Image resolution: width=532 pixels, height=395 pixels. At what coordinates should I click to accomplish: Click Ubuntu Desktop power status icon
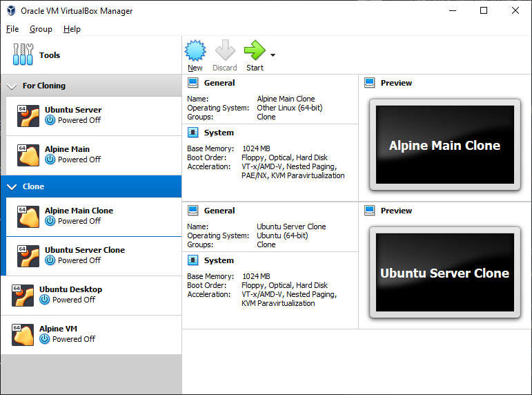[x=44, y=300]
